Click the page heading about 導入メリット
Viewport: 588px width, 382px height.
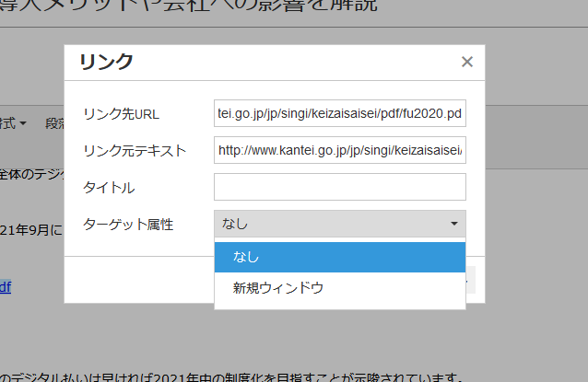(x=184, y=9)
